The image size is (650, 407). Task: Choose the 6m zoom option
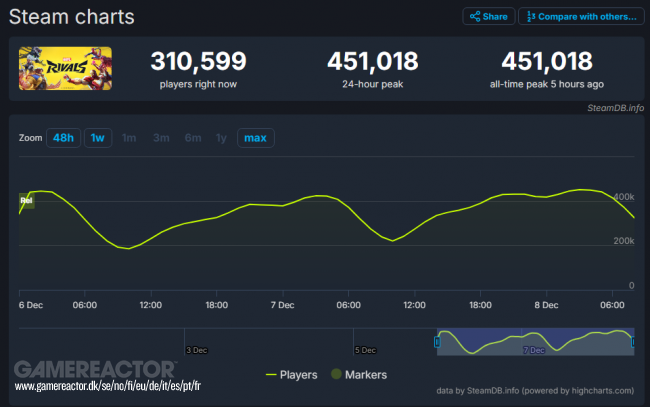coord(192,138)
